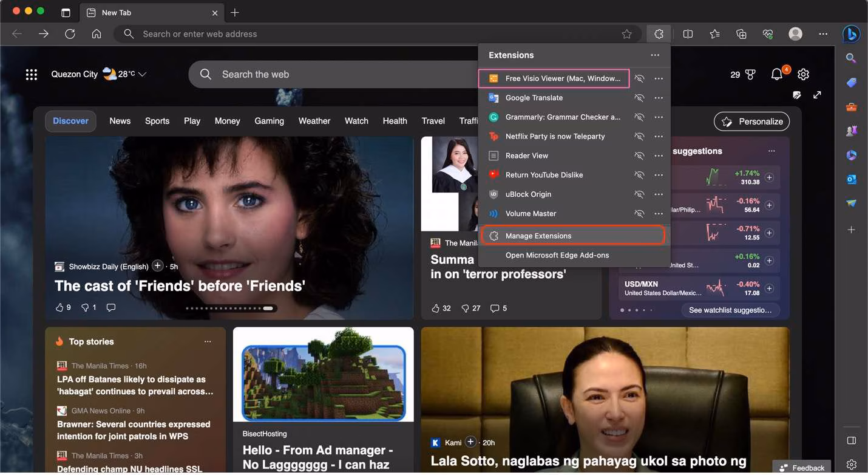Screen dimensions: 868x475
Task: Open more actions for Google Translate
Action: coord(659,98)
